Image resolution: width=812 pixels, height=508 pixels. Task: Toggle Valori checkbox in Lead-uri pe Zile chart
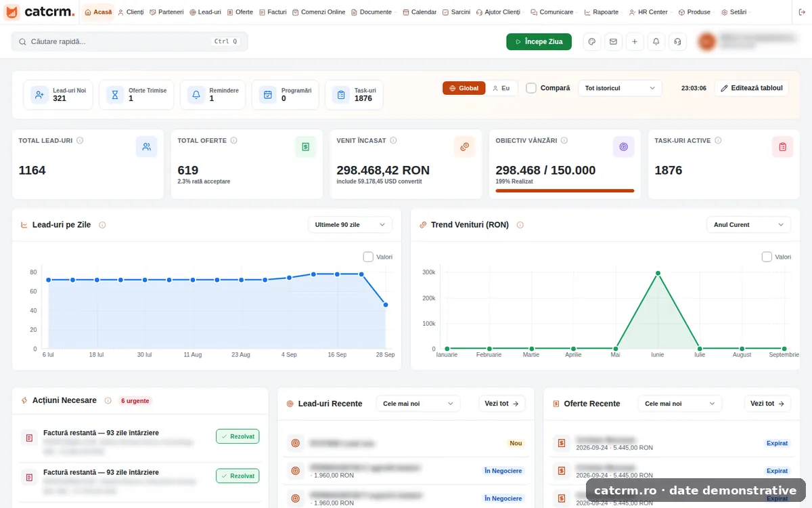point(368,257)
